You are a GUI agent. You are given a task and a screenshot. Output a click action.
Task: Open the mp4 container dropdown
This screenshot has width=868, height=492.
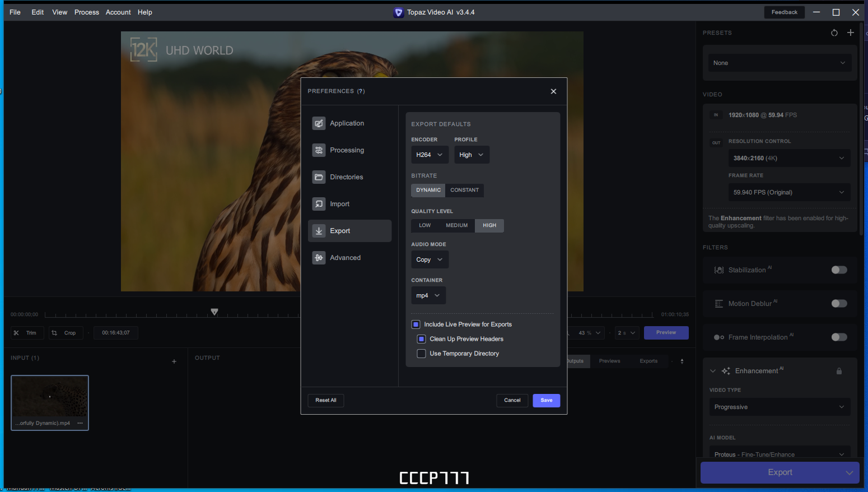(x=428, y=295)
